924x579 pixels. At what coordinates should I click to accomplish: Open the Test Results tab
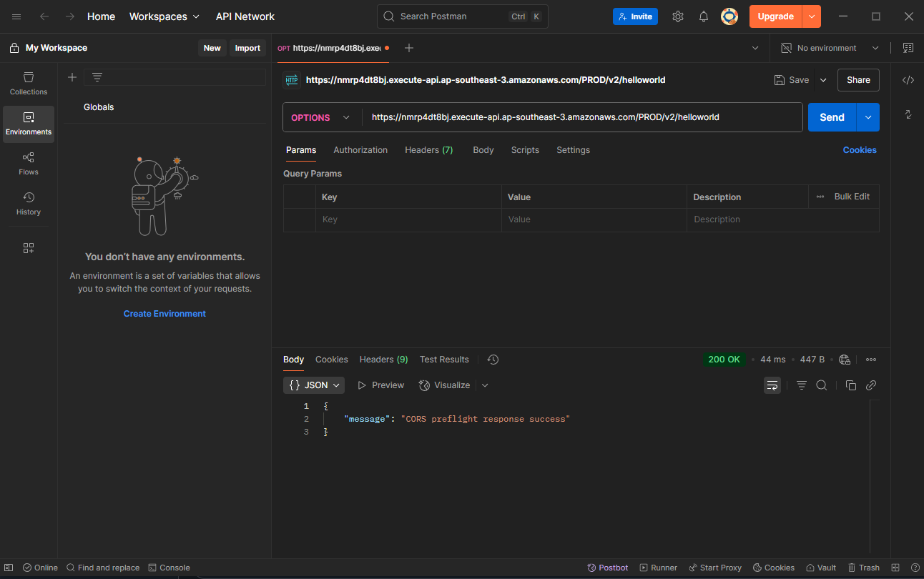444,360
